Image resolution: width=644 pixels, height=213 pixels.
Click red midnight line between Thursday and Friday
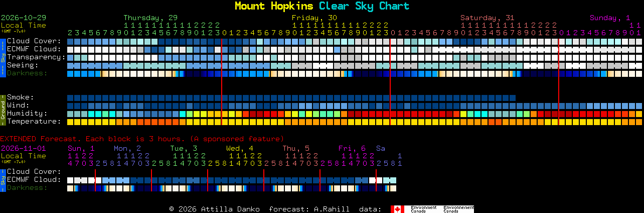[x=222, y=81]
